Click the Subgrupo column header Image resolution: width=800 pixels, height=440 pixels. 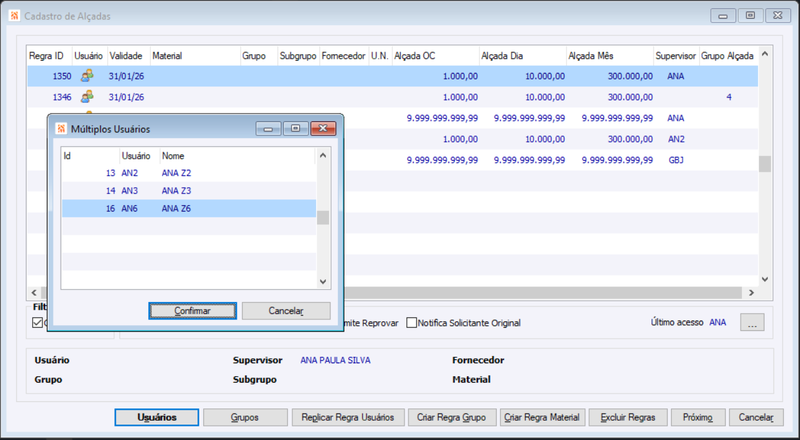coord(298,56)
